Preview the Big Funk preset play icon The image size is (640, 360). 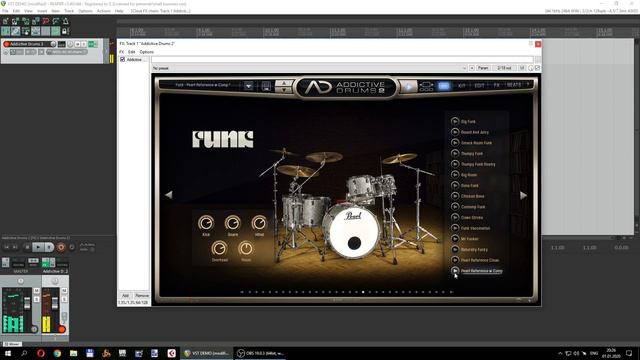tap(455, 121)
